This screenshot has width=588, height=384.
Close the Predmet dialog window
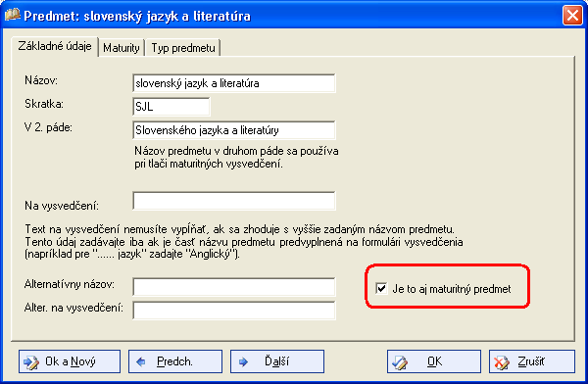point(572,16)
